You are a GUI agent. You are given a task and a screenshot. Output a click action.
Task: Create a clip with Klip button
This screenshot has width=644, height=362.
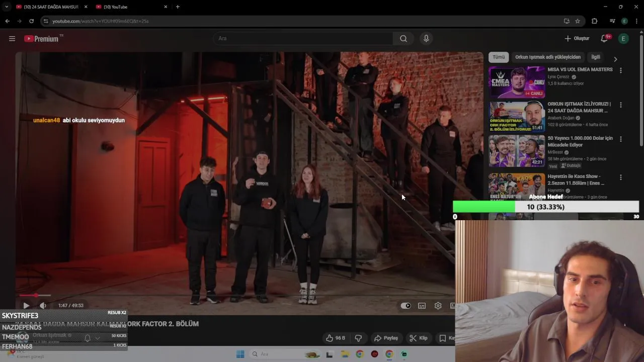pos(419,338)
